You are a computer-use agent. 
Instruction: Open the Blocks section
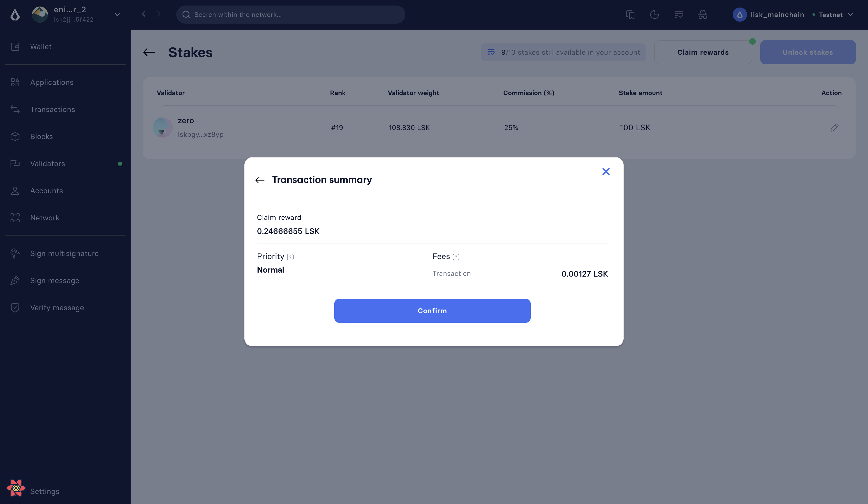[41, 136]
